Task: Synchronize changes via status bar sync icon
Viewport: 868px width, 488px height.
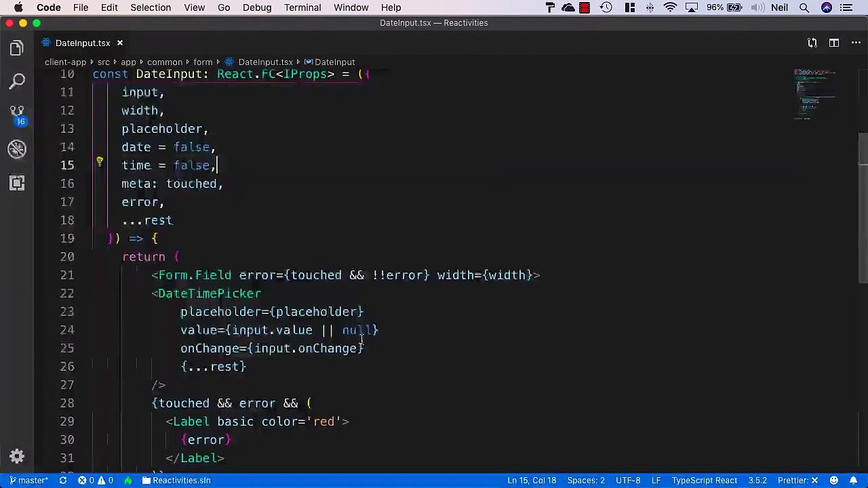Action: click(x=63, y=481)
